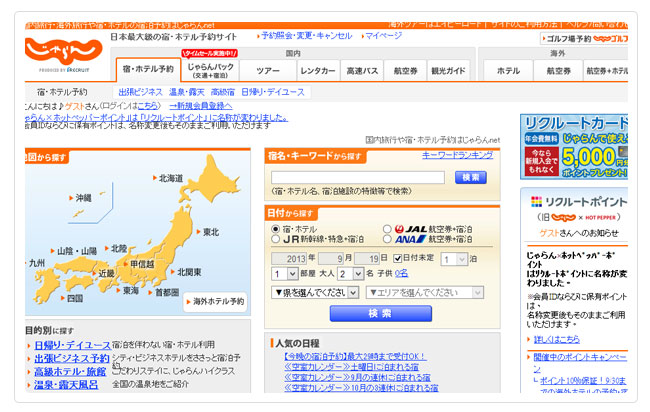Select 首都圏 region on the map

click(x=164, y=292)
